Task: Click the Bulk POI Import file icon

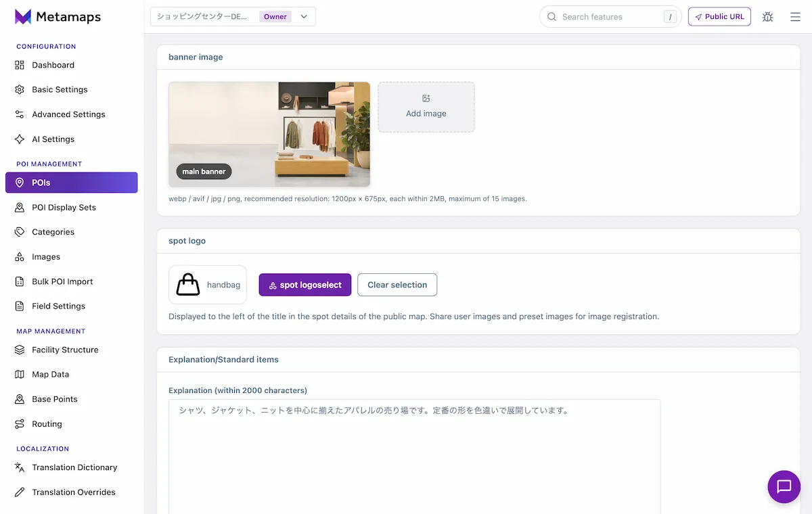Action: (20, 281)
